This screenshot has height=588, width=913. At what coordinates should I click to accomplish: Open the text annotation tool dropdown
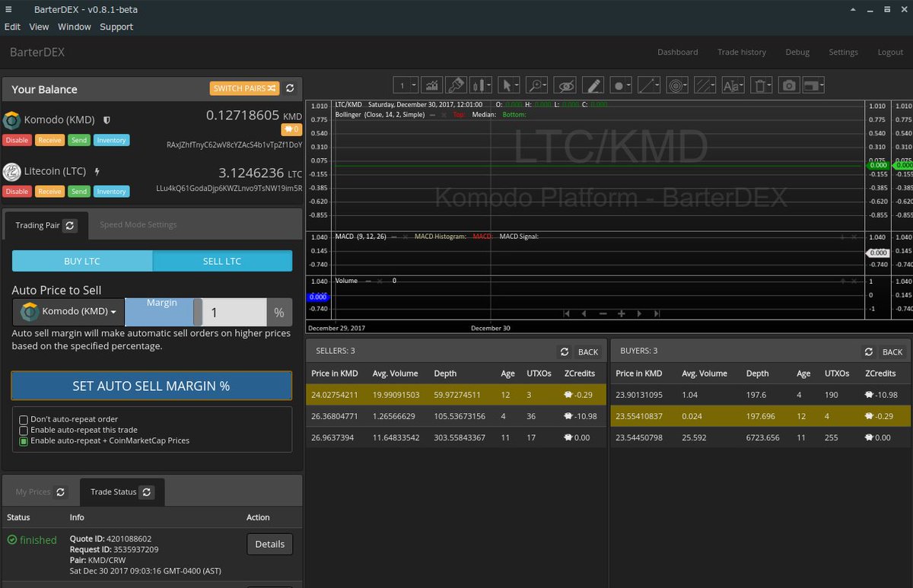click(x=733, y=85)
